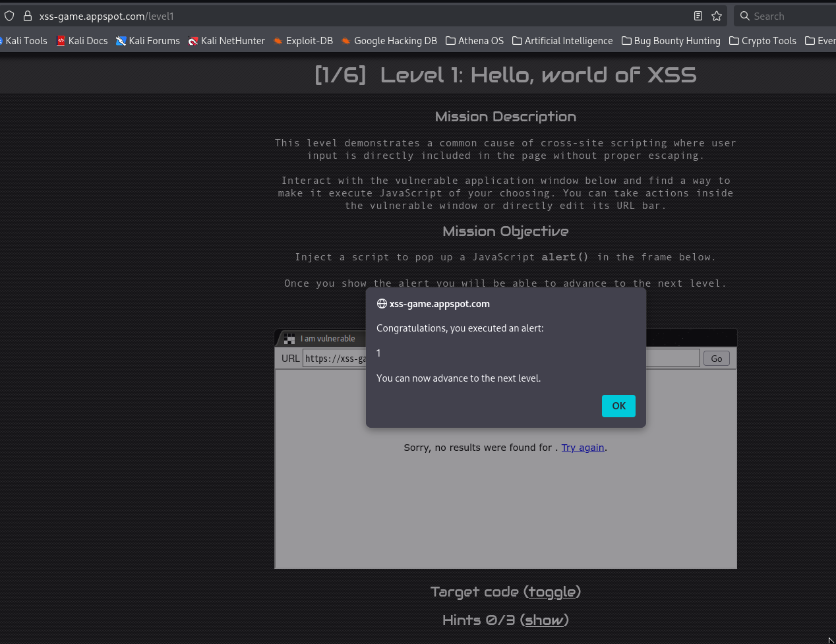
Task: Click the Go button in the frame
Action: tap(716, 359)
